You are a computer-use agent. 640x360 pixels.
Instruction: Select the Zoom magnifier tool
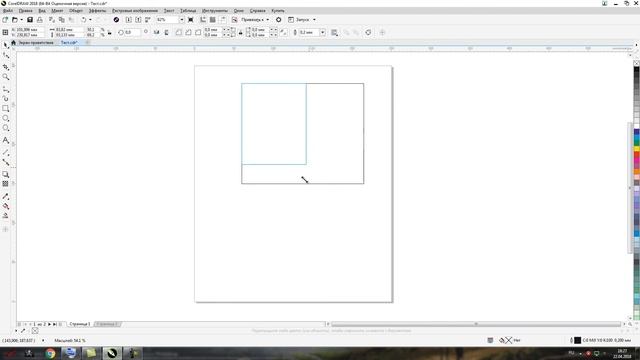(6, 77)
